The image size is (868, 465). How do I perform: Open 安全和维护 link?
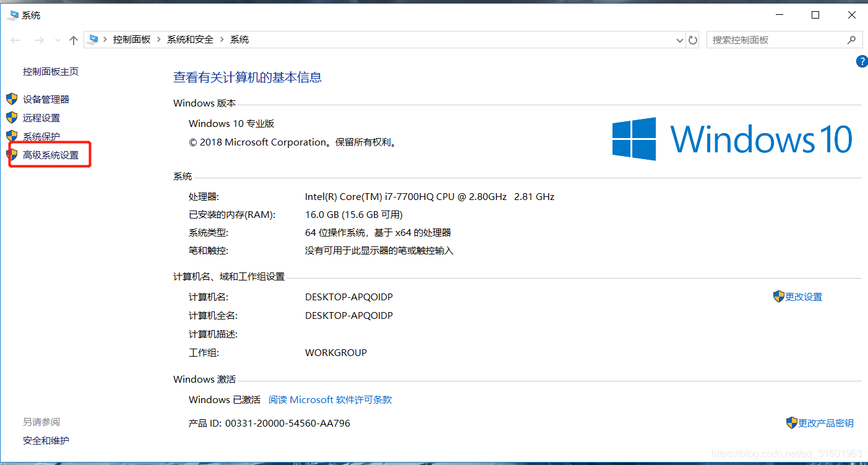46,440
